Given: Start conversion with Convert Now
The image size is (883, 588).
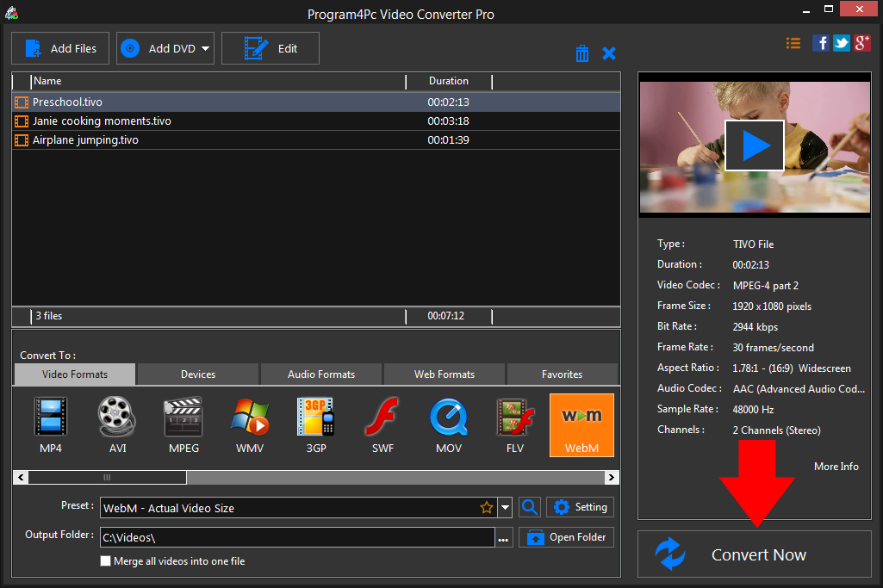Looking at the screenshot, I should point(755,554).
